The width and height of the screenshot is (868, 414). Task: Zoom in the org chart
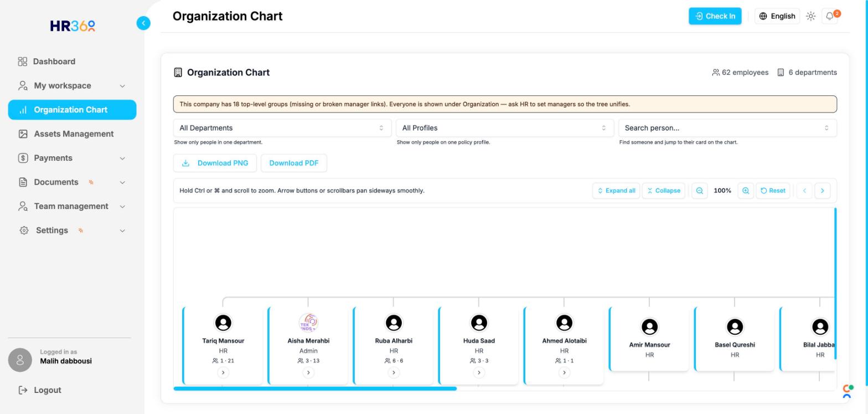point(746,191)
